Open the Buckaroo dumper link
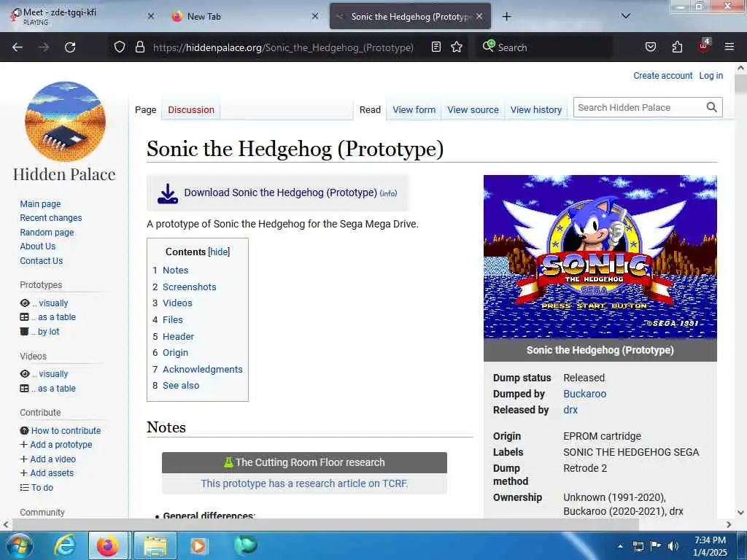Screen dimensions: 747x560 [584, 394]
